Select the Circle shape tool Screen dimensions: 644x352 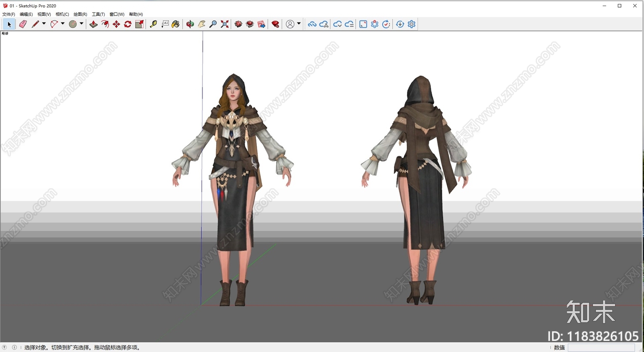coord(73,24)
